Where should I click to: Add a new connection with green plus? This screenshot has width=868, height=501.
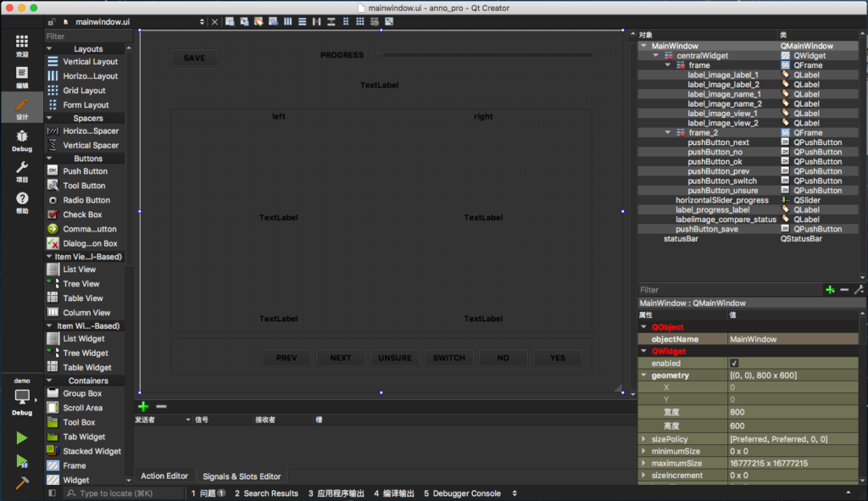(x=143, y=406)
